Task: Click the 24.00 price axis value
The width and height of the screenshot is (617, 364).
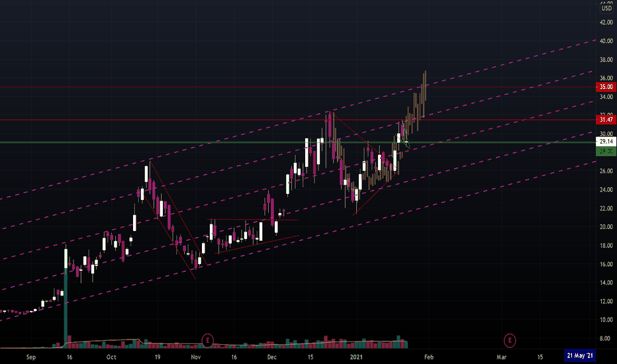Action: (x=606, y=190)
